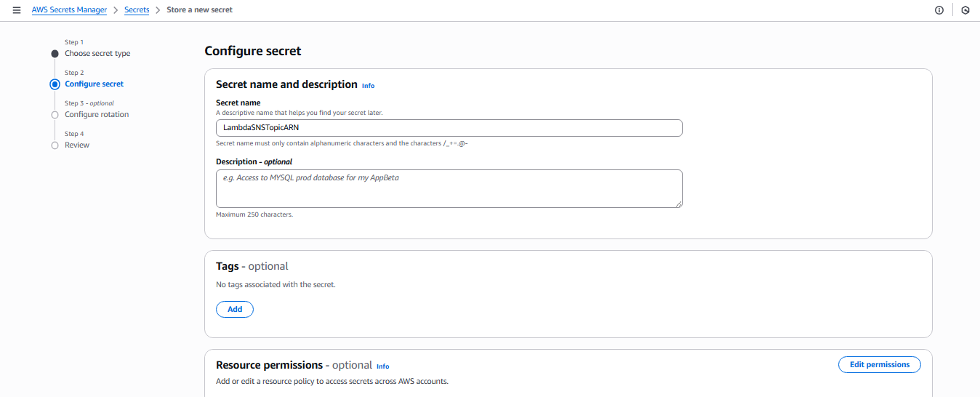The height and width of the screenshot is (397, 980).
Task: Select the Step 3 circle indicator
Action: coord(55,115)
